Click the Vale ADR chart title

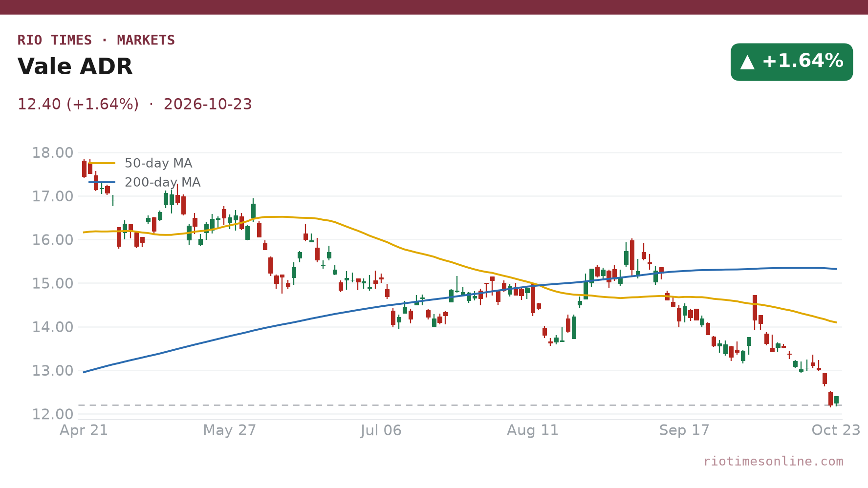tap(75, 67)
